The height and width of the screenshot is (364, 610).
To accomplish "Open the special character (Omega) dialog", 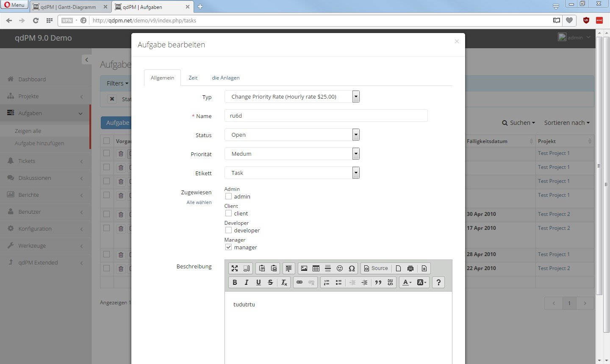I will tap(352, 268).
